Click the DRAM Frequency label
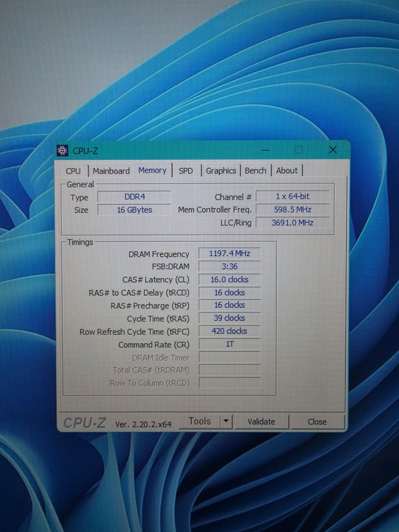This screenshot has width=399, height=532. (x=159, y=254)
